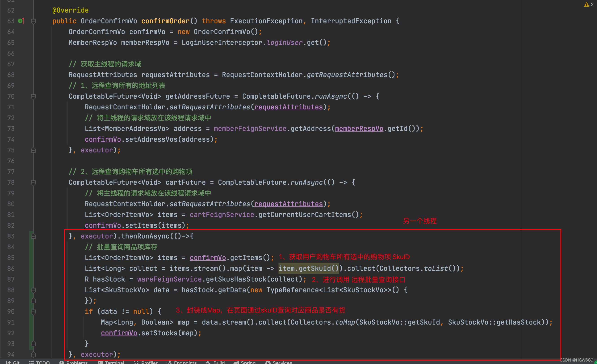
Task: Click getSkusHasStock method call
Action: pos(236,279)
